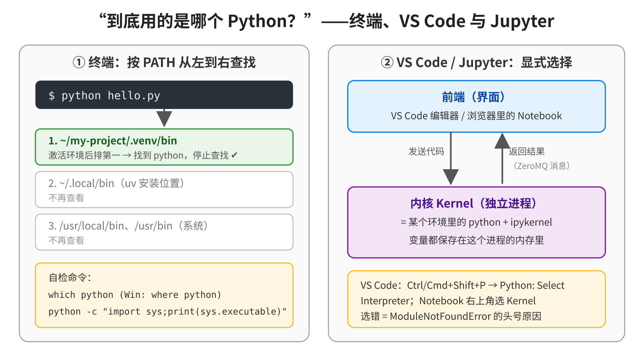The image size is (644, 361).
Task: Click the "发送代码" label
Action: [x=426, y=151]
